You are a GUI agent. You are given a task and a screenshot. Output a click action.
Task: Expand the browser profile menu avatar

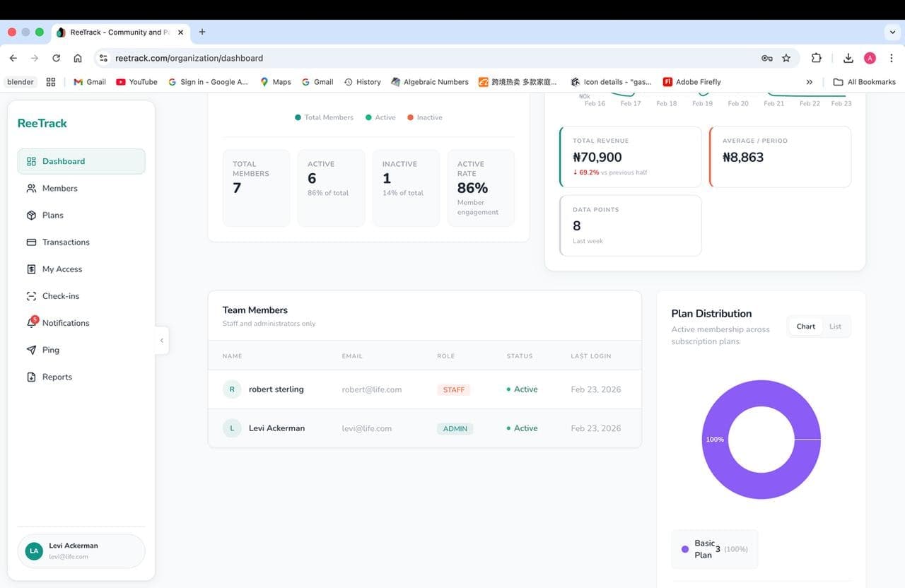tap(870, 58)
